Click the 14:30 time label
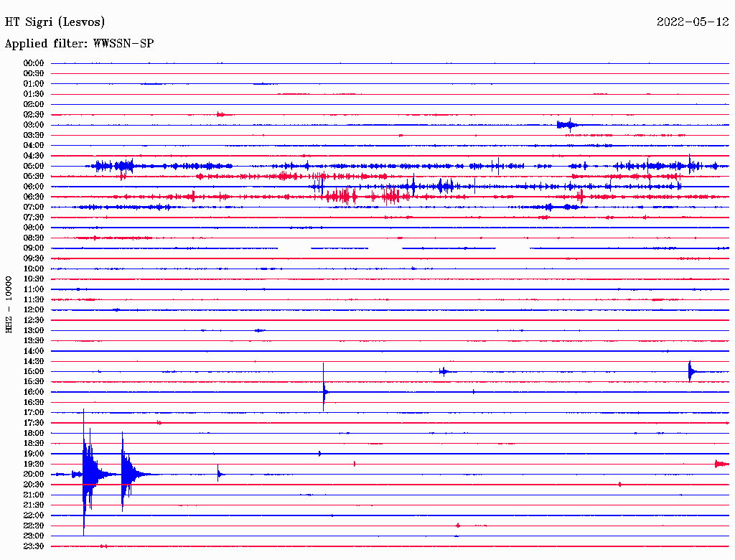Viewport: 735px width, 560px height. (x=34, y=361)
